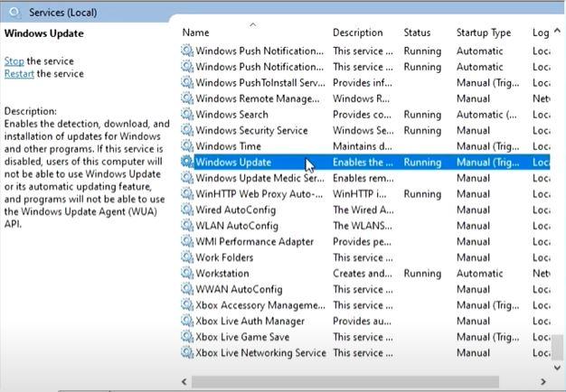Select the Windows Search service row
The height and width of the screenshot is (392, 566).
(x=365, y=115)
